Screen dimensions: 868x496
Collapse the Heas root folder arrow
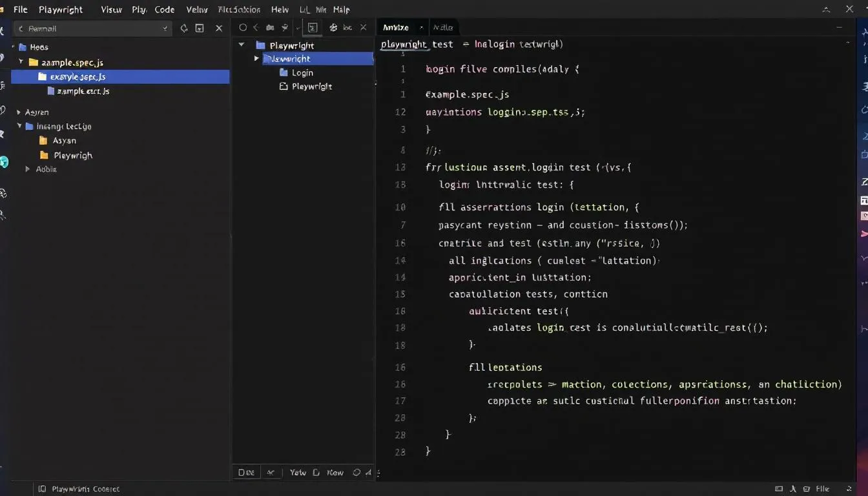(x=14, y=47)
